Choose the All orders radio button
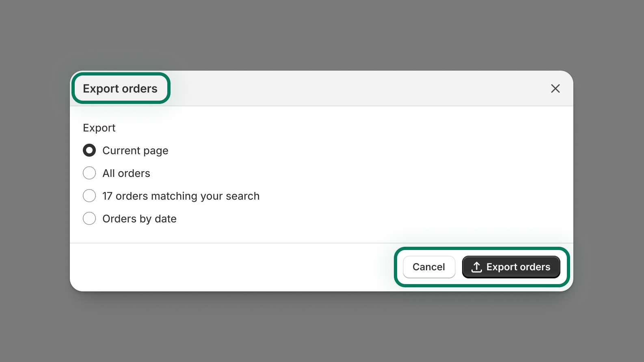 pos(89,173)
